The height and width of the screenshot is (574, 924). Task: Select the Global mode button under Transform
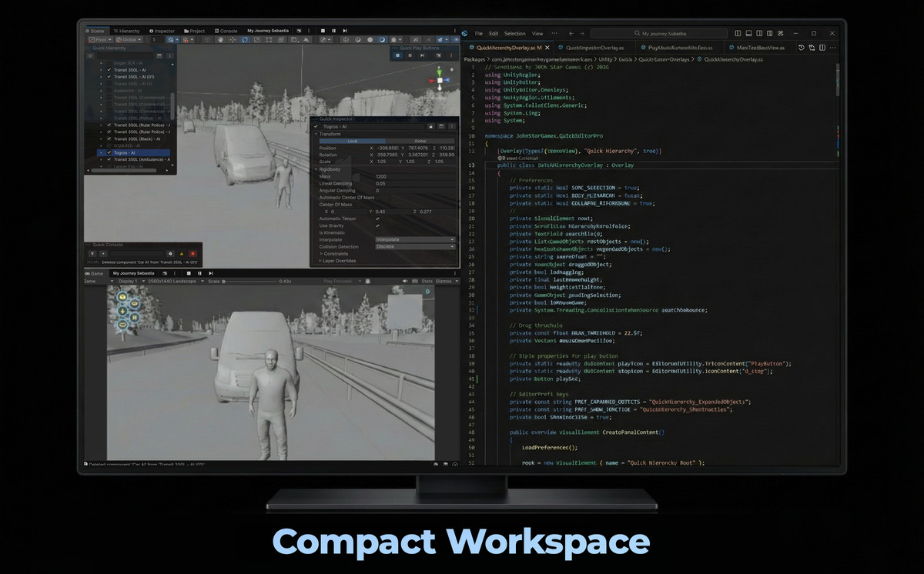[x=420, y=141]
